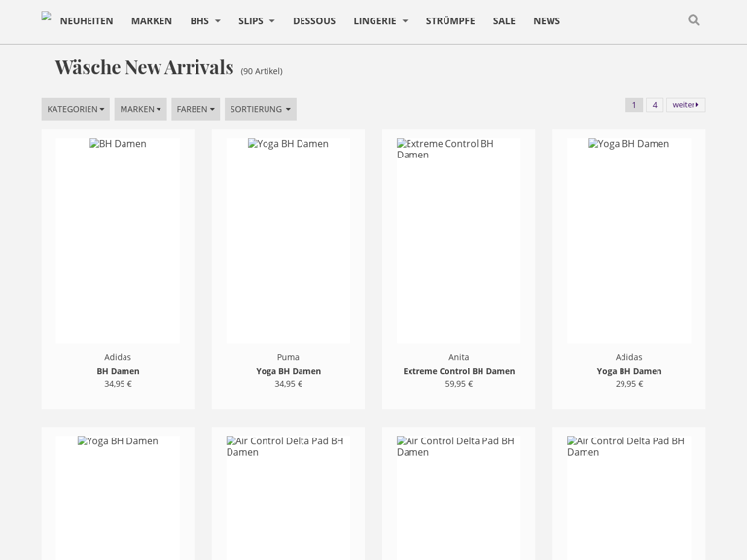Viewport: 747px width, 560px height.
Task: Open second-row Yoga BH Damen product image
Action: point(118,498)
